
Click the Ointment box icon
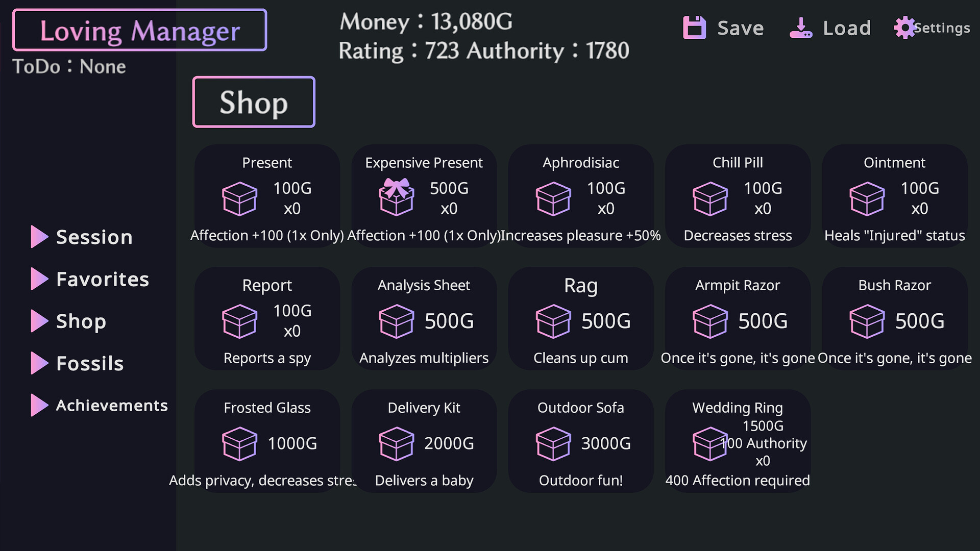click(x=867, y=198)
